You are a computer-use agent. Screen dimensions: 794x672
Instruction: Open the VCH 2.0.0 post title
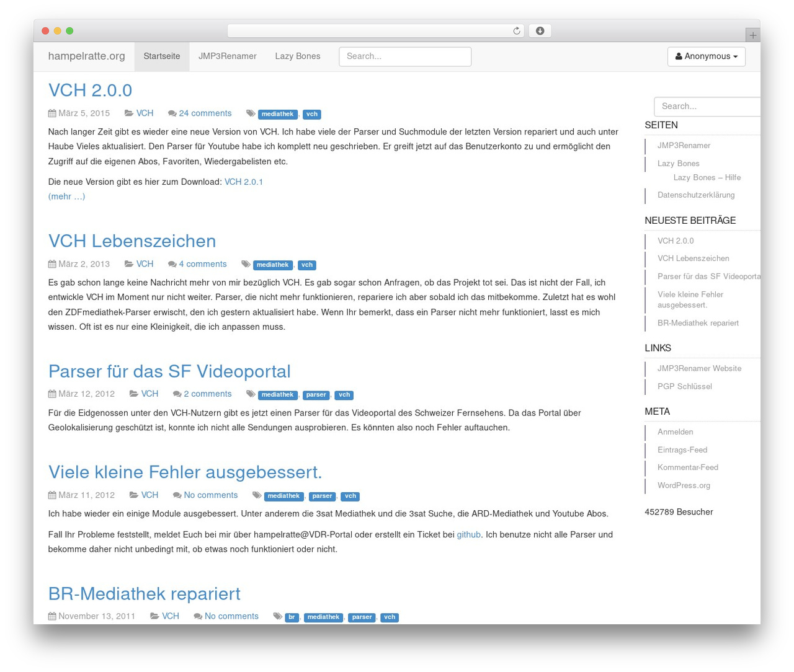(x=90, y=90)
